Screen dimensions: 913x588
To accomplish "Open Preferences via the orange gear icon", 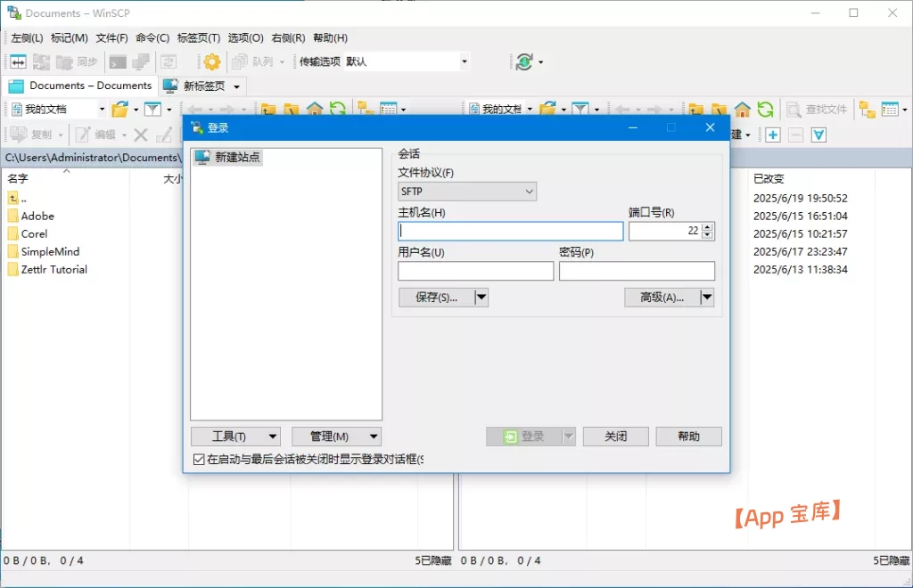I will click(x=212, y=61).
